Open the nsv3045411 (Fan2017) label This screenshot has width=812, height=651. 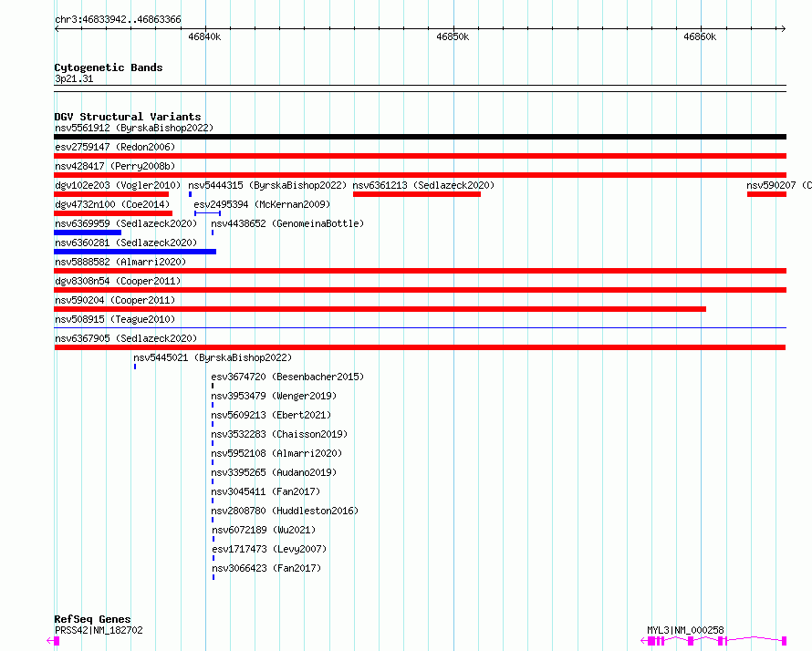pyautogui.click(x=265, y=491)
